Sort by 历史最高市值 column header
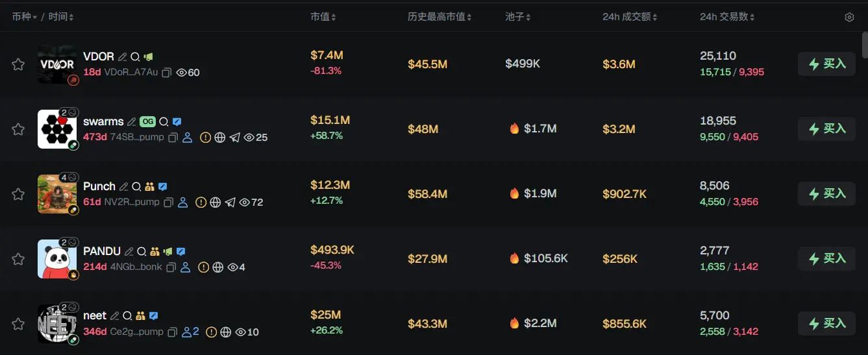The image size is (868, 355). [440, 17]
